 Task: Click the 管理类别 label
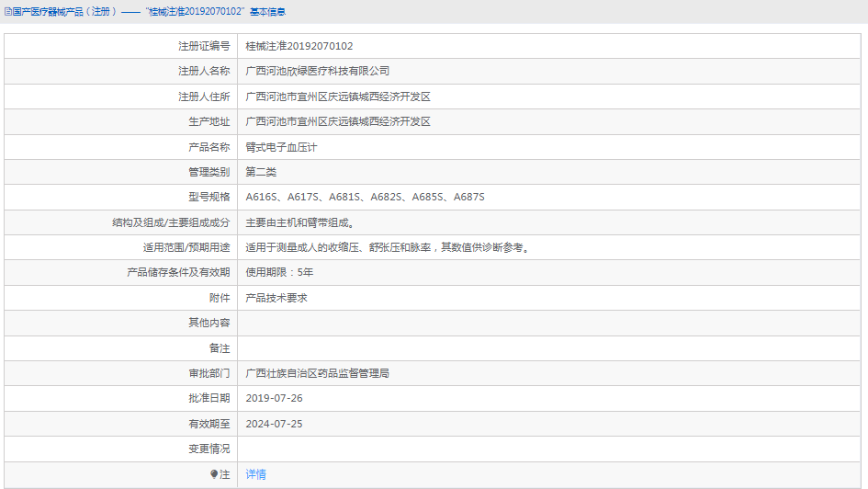209,172
